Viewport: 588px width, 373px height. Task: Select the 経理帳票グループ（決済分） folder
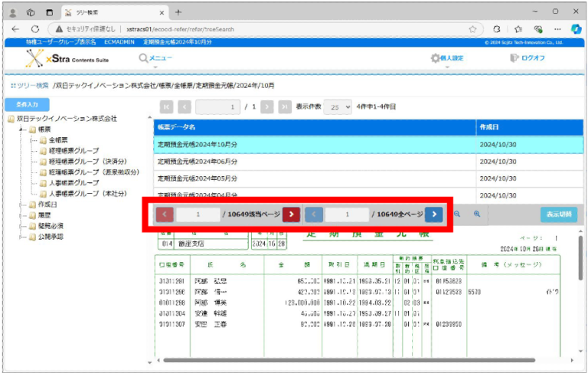86,162
